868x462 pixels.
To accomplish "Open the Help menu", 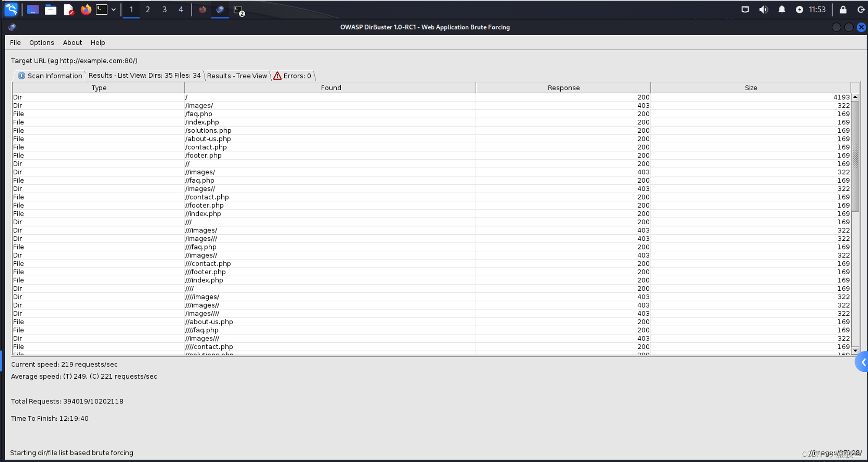I will point(98,43).
